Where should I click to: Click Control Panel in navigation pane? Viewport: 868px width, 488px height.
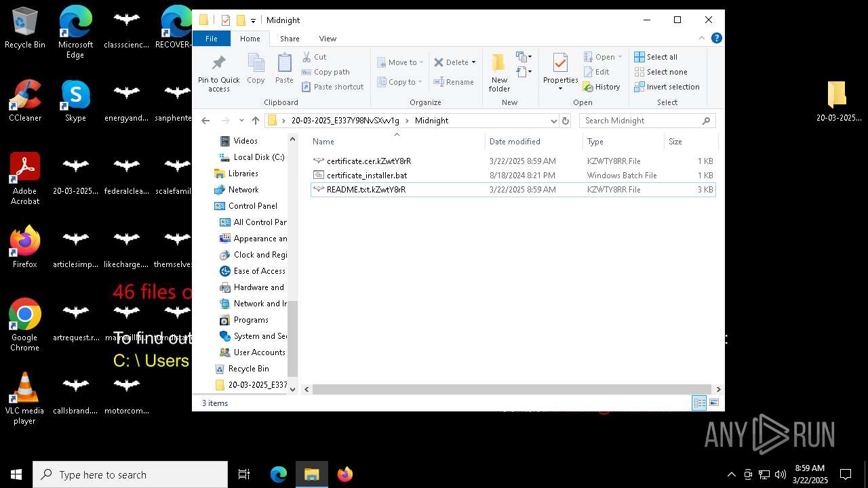(x=252, y=206)
